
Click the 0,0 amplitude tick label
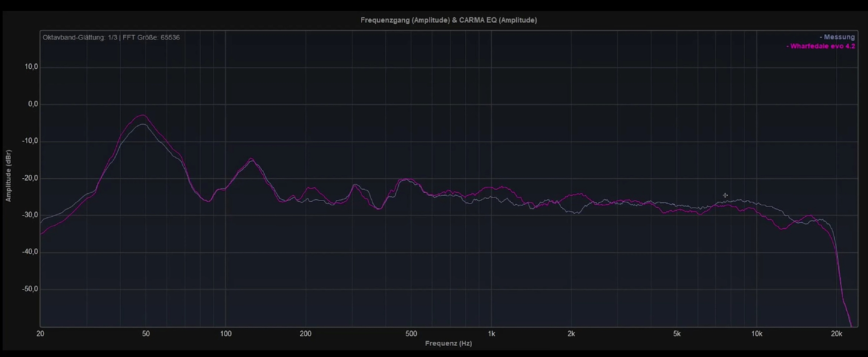click(x=33, y=104)
